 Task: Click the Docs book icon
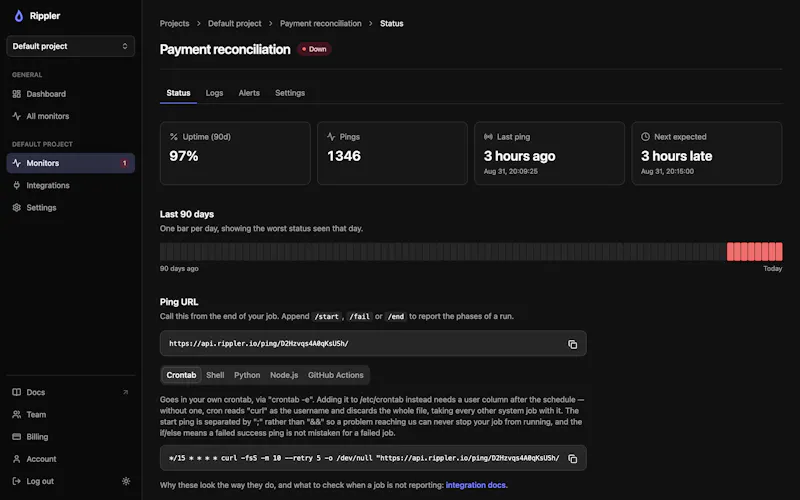click(x=16, y=392)
